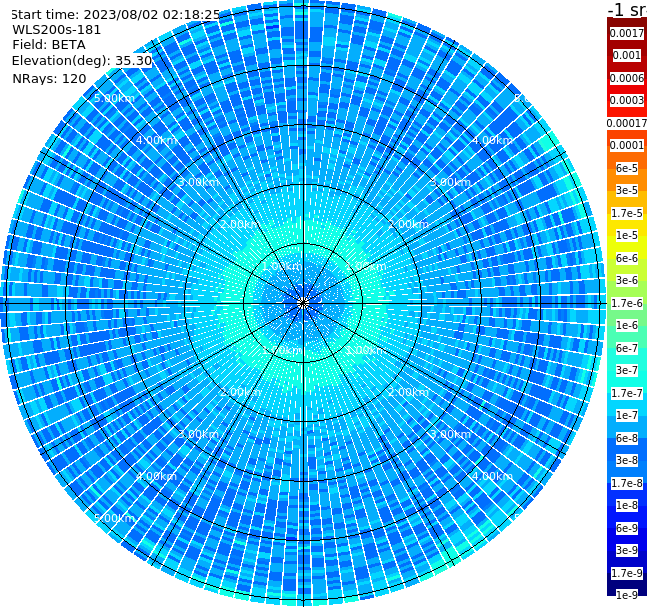Click the Start time 2023/08/02 02:18:25 text
The width and height of the screenshot is (647, 607).
(x=115, y=15)
